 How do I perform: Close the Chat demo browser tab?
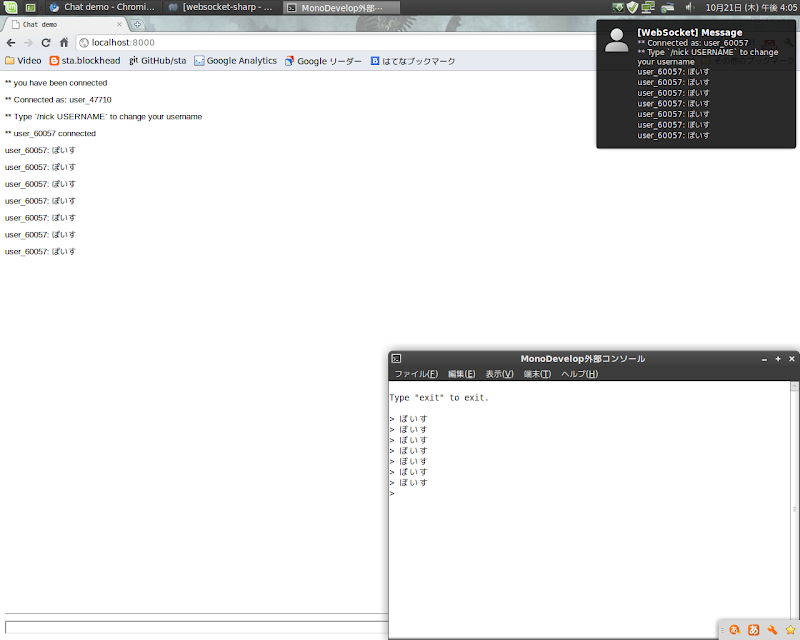pyautogui.click(x=119, y=24)
